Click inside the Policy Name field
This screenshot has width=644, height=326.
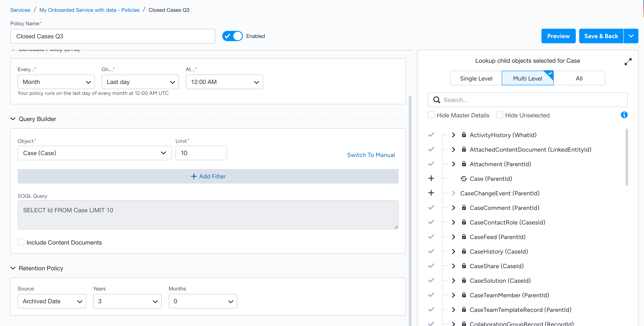click(x=112, y=36)
